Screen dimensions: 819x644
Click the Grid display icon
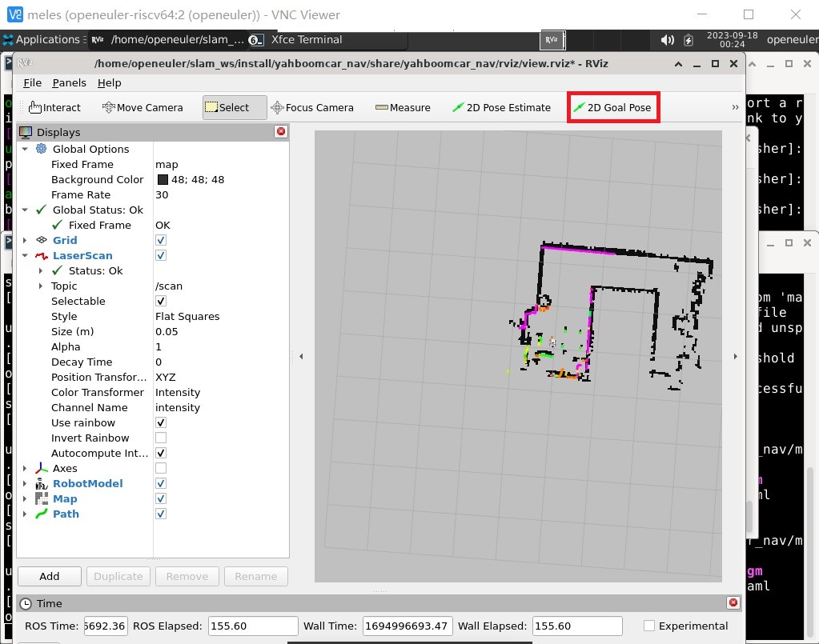point(42,240)
